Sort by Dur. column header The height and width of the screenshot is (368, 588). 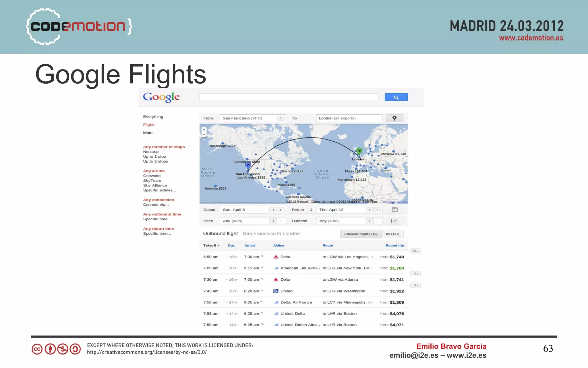click(231, 245)
